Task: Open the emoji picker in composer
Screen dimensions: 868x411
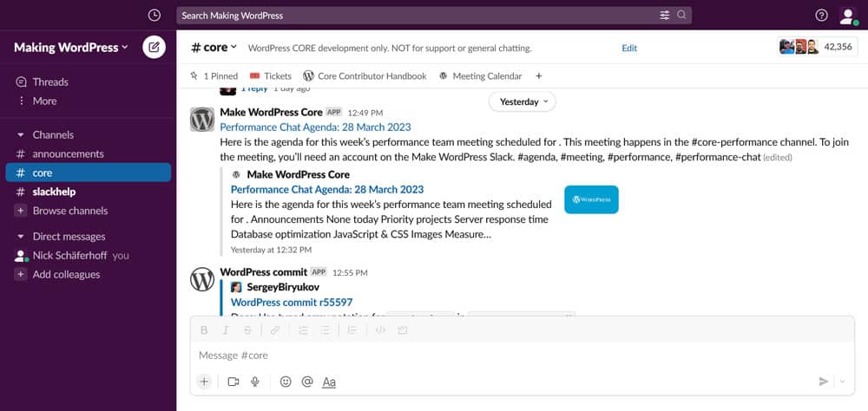Action: point(286,382)
